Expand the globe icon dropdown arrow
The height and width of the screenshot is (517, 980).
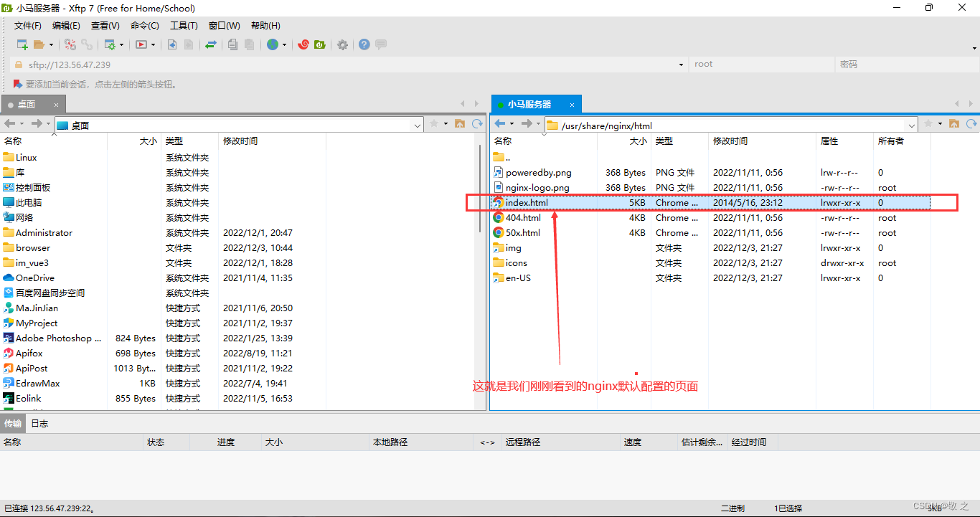coord(284,44)
